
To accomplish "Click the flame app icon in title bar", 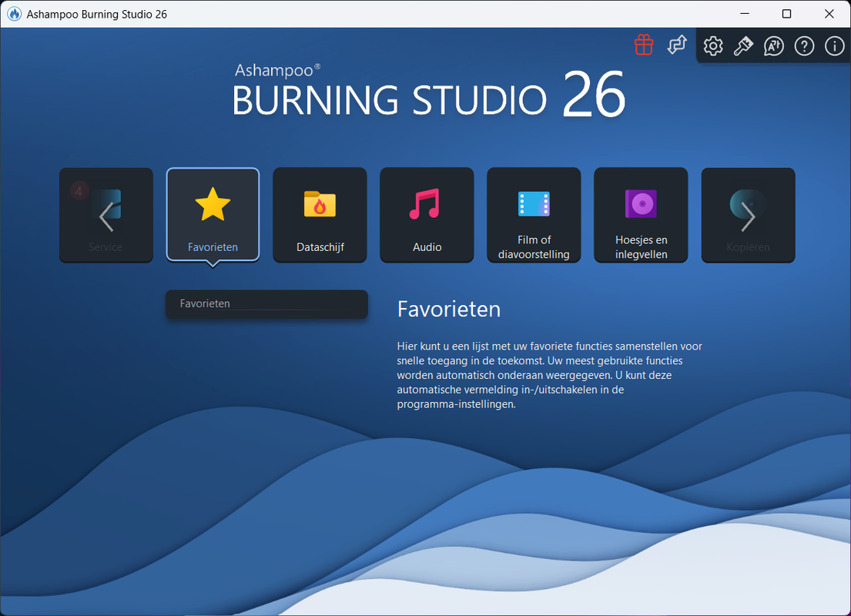I will pyautogui.click(x=14, y=14).
